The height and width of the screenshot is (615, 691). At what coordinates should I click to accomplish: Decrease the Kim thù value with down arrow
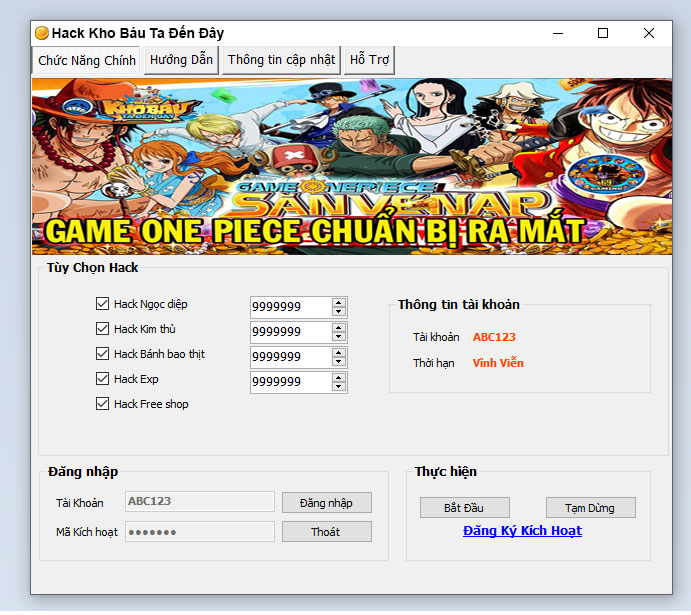pos(338,337)
